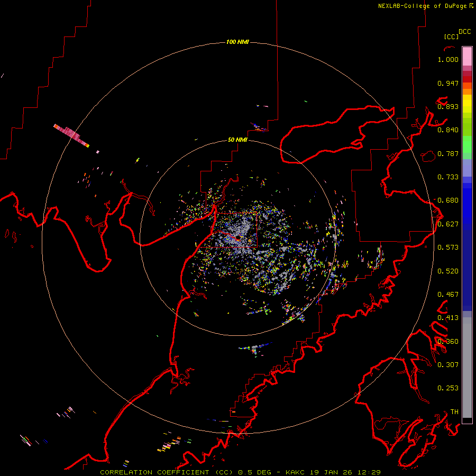Click the 0.573 legend value
This screenshot has width=476, height=476.
pyautogui.click(x=448, y=248)
